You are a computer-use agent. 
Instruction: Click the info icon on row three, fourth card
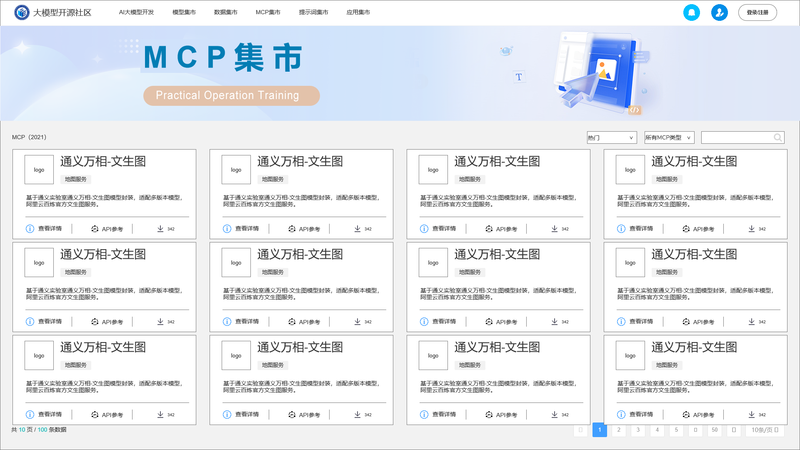point(621,414)
